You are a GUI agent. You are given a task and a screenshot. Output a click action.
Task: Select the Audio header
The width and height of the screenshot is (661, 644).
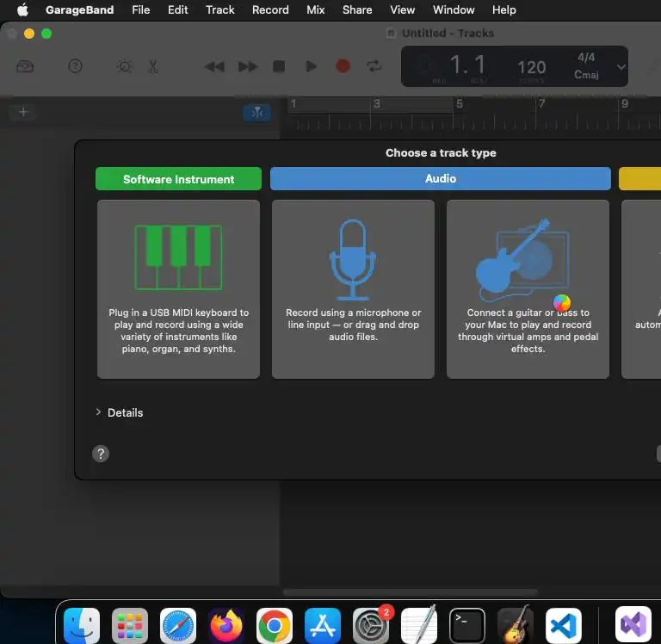[x=440, y=178]
